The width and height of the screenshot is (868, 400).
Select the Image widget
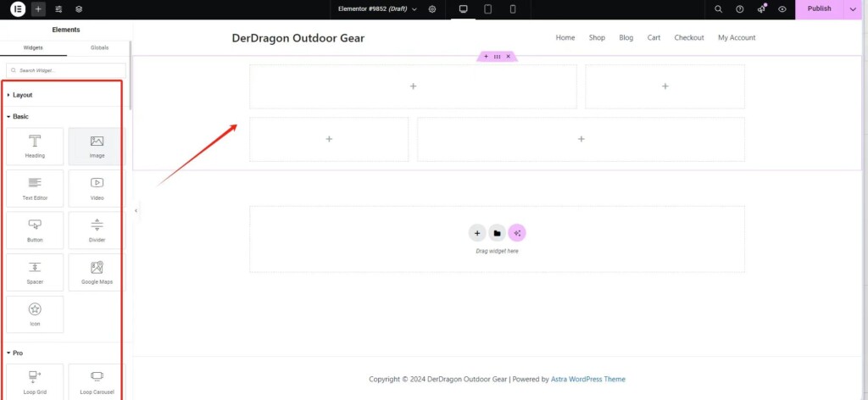[97, 147]
